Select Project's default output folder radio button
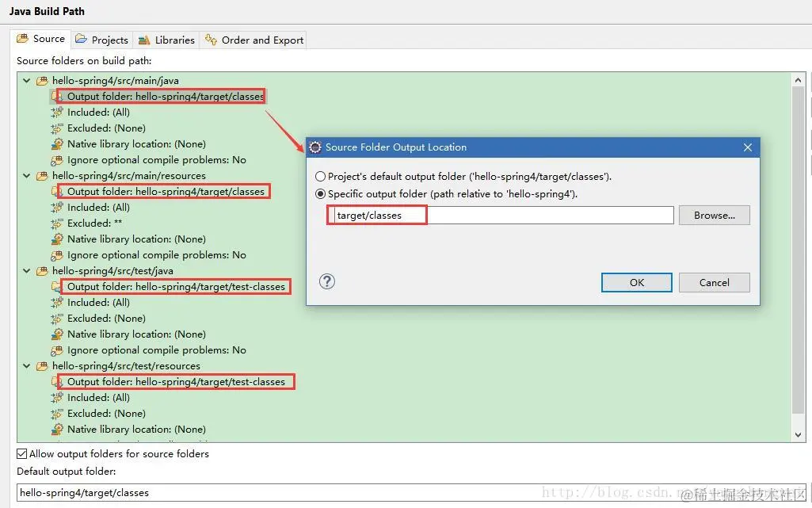 point(321,177)
